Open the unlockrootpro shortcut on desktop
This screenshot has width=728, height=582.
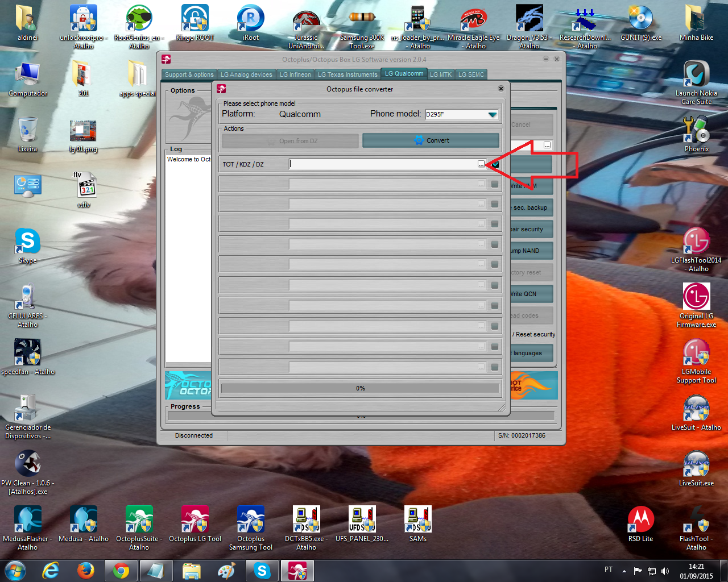coord(84,26)
